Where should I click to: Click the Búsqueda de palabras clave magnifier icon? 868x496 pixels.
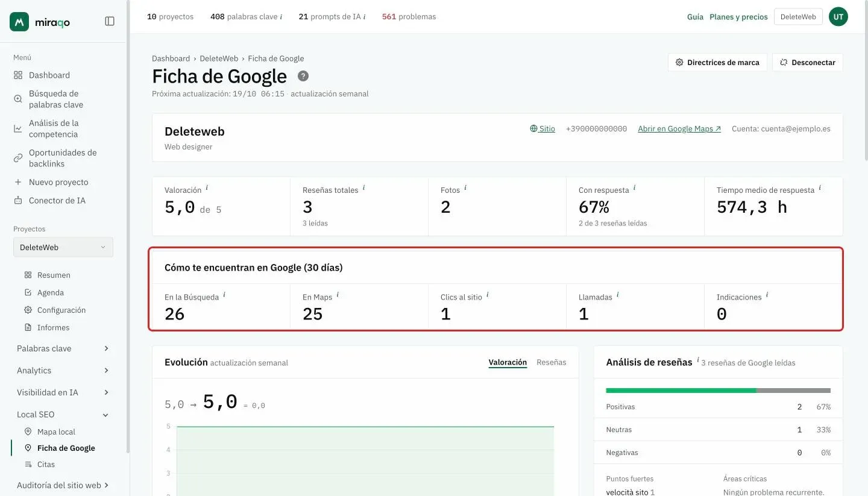18,99
